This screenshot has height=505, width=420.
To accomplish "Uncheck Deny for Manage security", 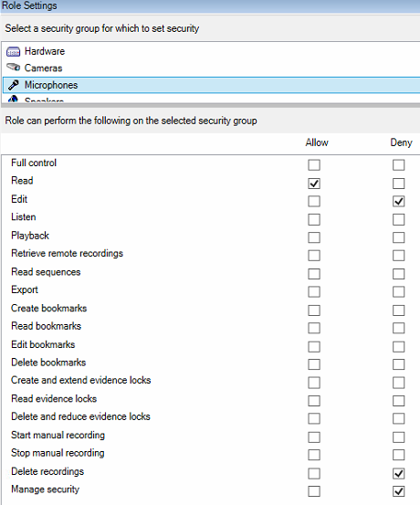I will click(x=398, y=491).
